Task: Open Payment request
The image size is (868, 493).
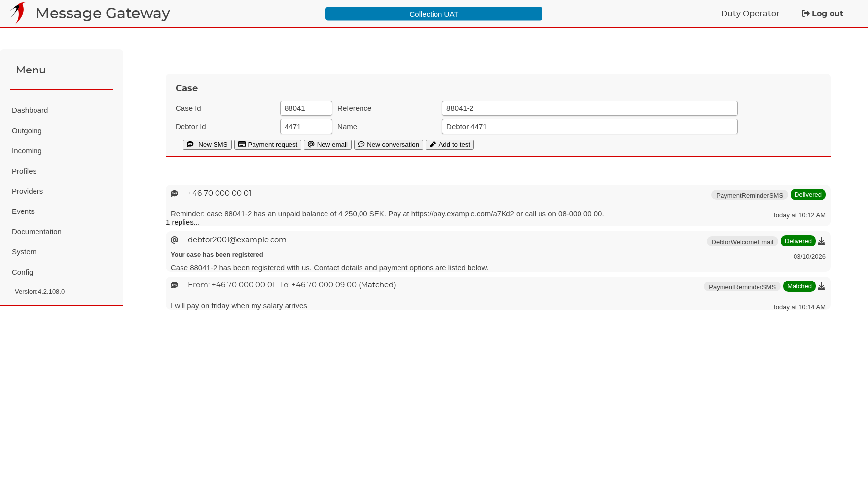Action: point(268,144)
